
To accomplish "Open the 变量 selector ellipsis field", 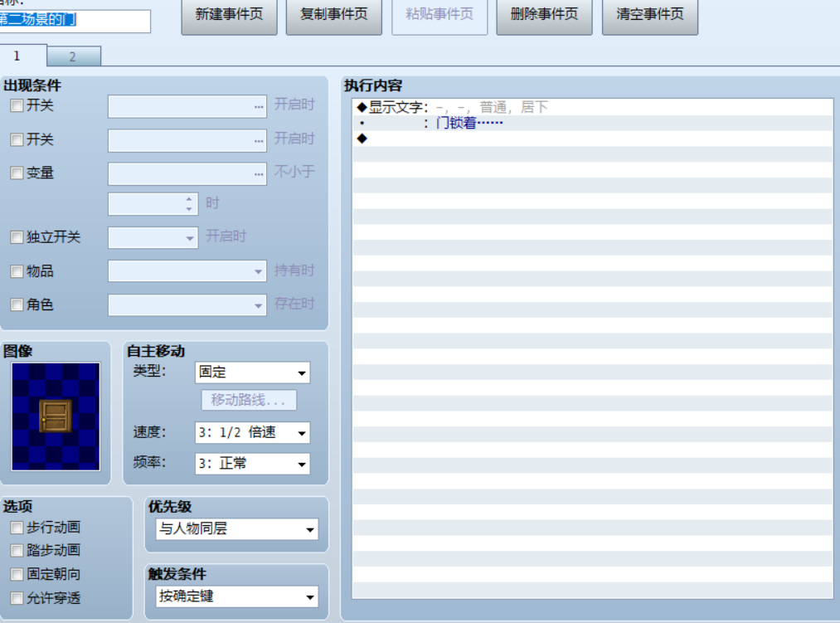I will pyautogui.click(x=187, y=173).
